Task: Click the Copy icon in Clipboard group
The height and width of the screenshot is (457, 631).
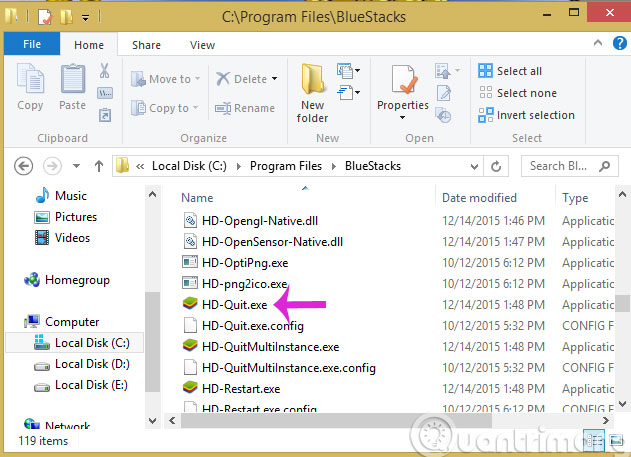Action: pos(30,78)
